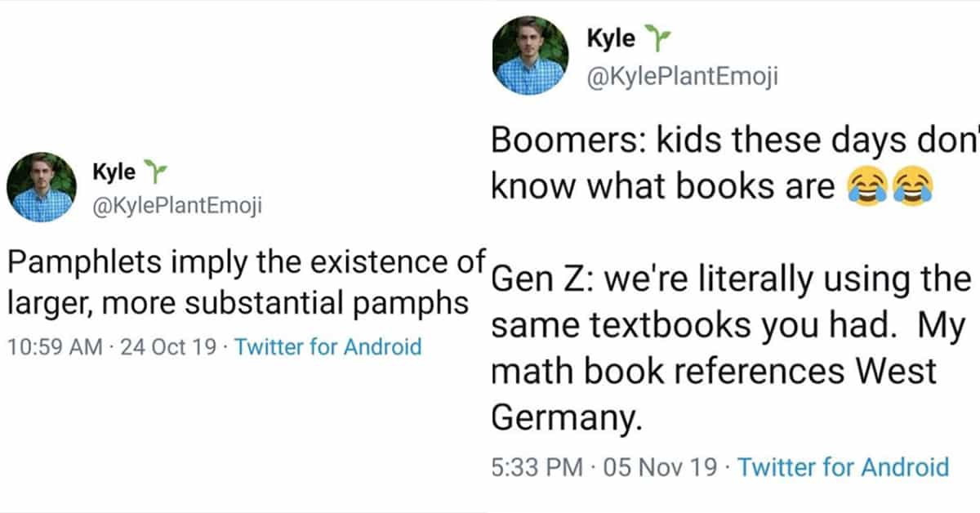This screenshot has width=980, height=513.
Task: Click Kyle's profile picture on left tweet
Action: [x=41, y=187]
